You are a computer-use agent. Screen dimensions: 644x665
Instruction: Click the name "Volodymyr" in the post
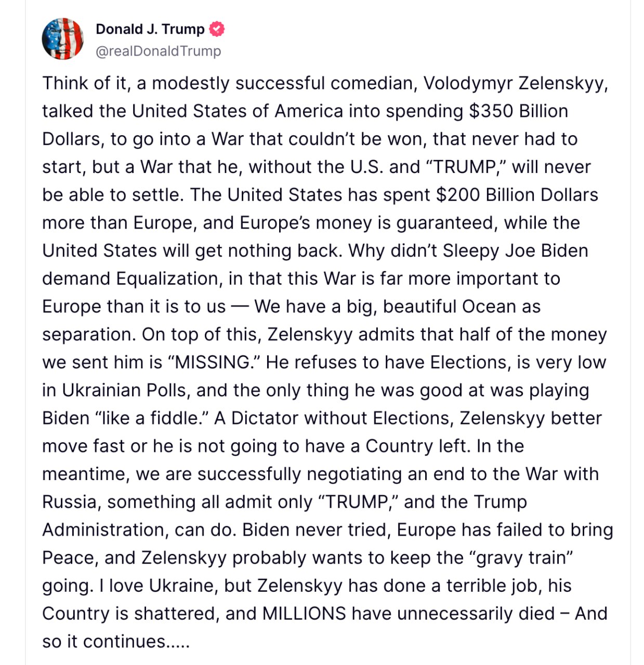(468, 83)
